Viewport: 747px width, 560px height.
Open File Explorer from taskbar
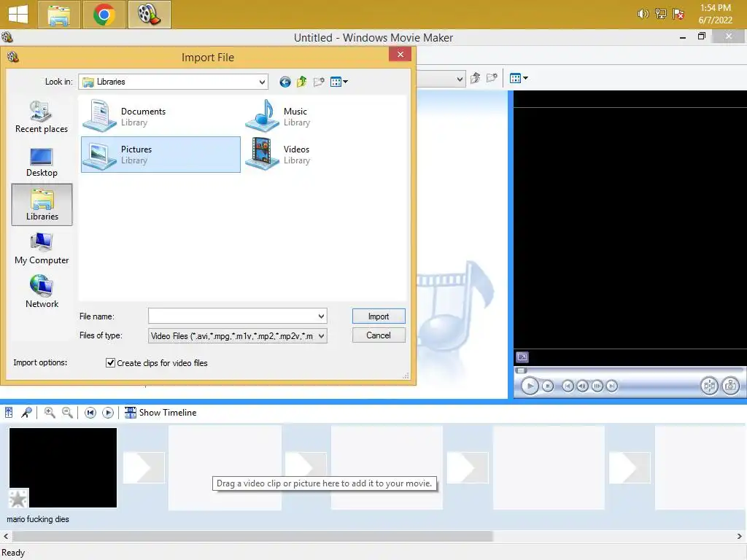pyautogui.click(x=58, y=15)
